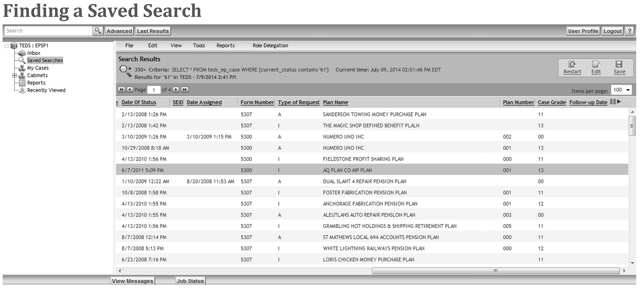
Task: Collapse the TEDS : EPSP1 tree root
Action: pyautogui.click(x=6, y=46)
